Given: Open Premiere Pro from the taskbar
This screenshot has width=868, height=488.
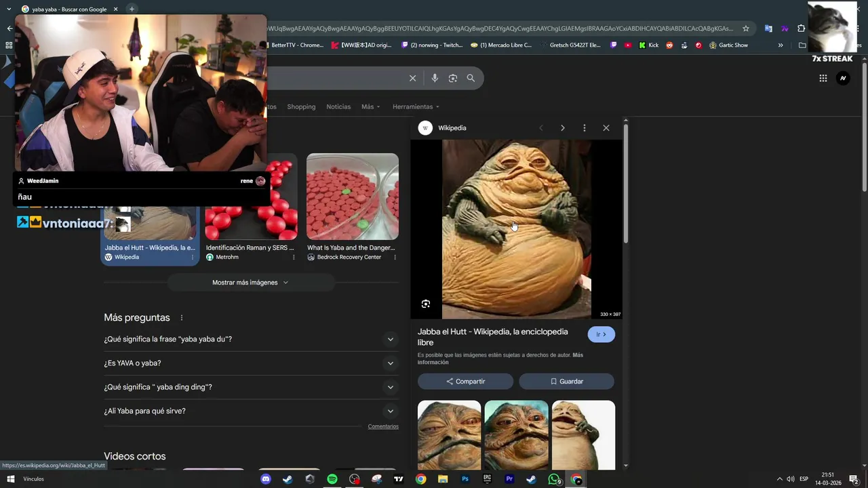Looking at the screenshot, I should coord(509,479).
